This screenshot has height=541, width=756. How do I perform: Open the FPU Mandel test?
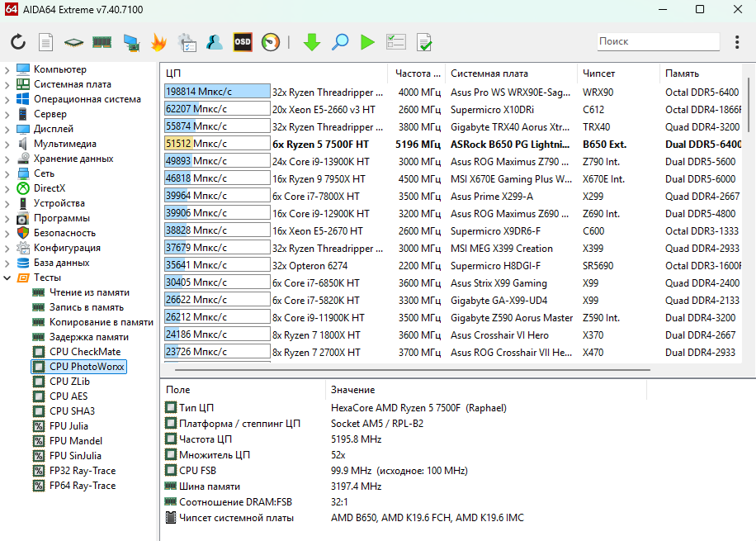[76, 441]
